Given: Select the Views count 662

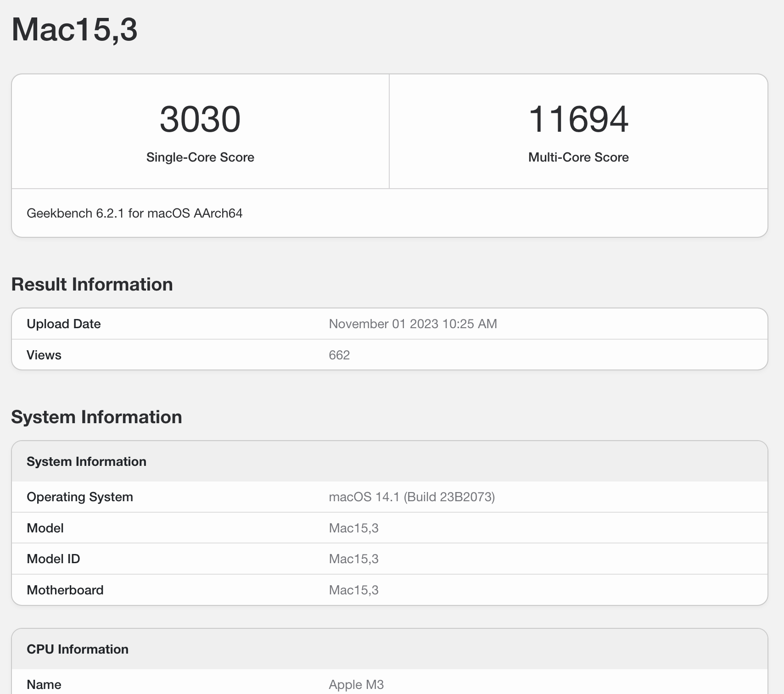Looking at the screenshot, I should point(340,354).
